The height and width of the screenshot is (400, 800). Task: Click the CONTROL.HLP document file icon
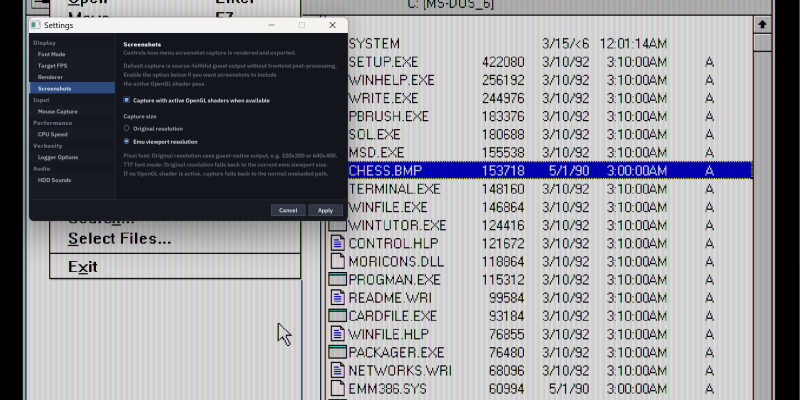[x=337, y=243]
